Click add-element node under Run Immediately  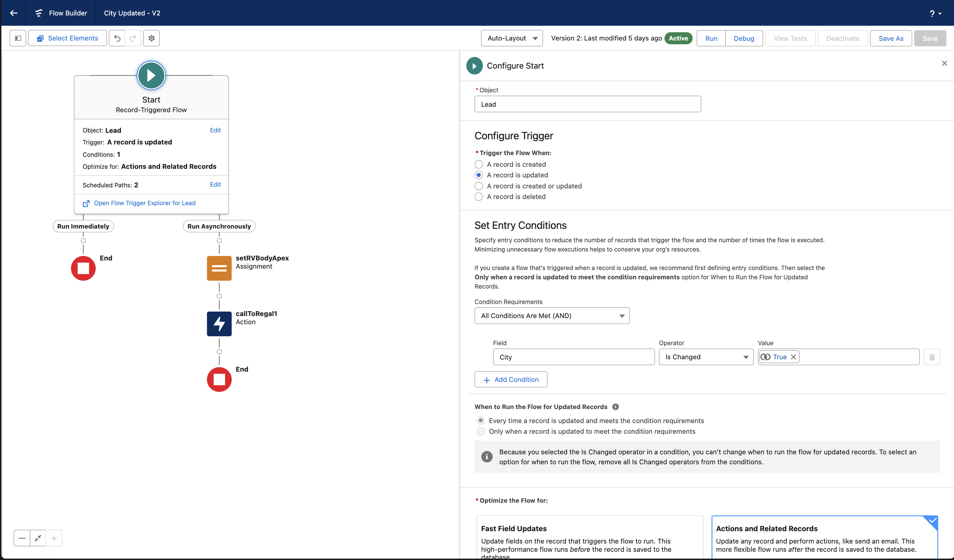coord(83,241)
